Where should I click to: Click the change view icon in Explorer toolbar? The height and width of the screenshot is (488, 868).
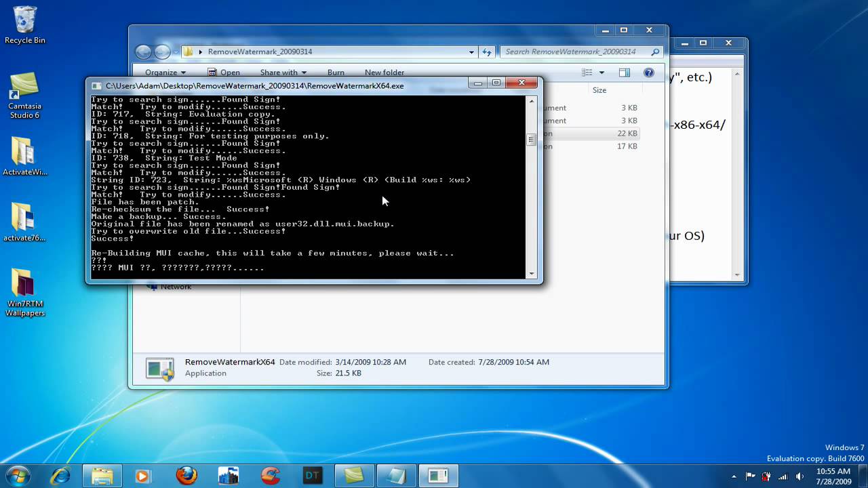point(587,73)
